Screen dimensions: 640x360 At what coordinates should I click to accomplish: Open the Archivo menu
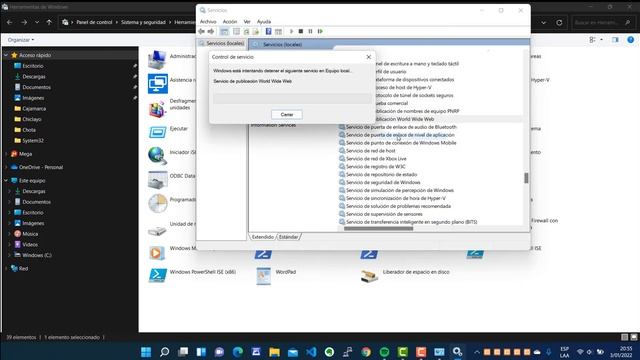pos(208,22)
